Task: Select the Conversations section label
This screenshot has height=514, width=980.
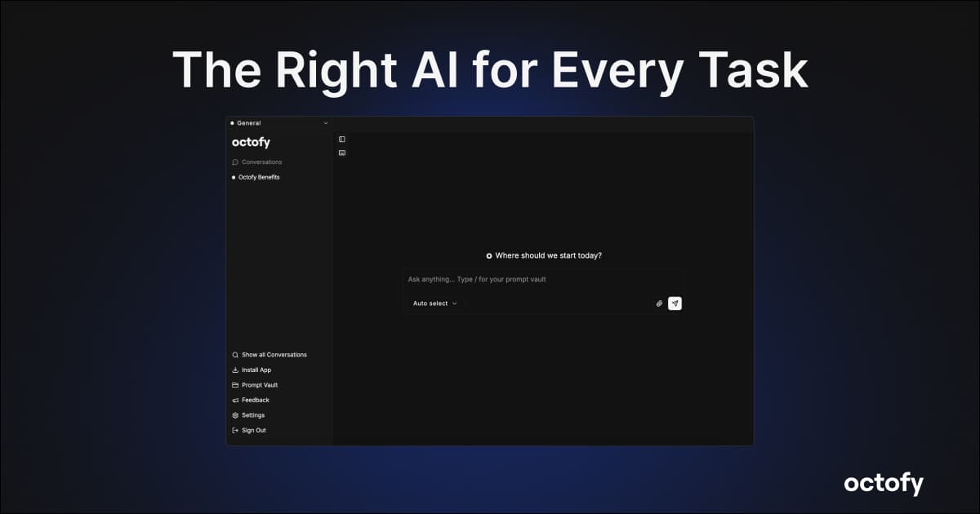Action: 257,162
